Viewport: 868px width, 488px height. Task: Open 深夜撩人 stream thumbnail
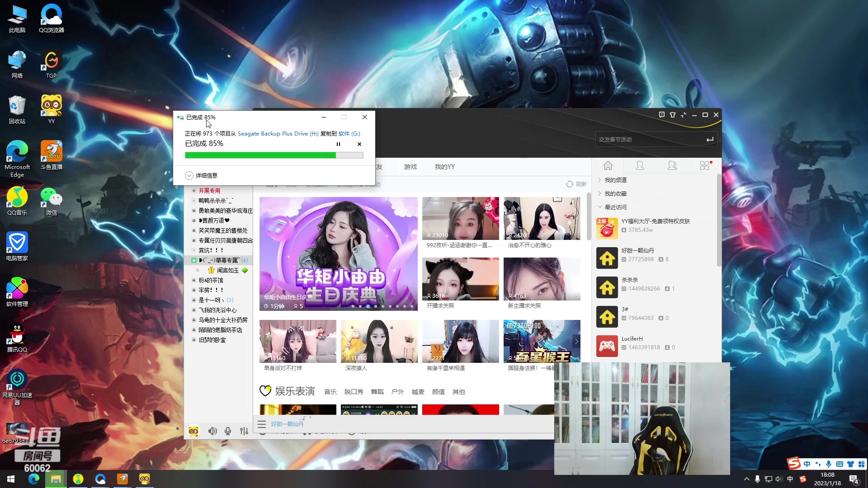(x=379, y=341)
